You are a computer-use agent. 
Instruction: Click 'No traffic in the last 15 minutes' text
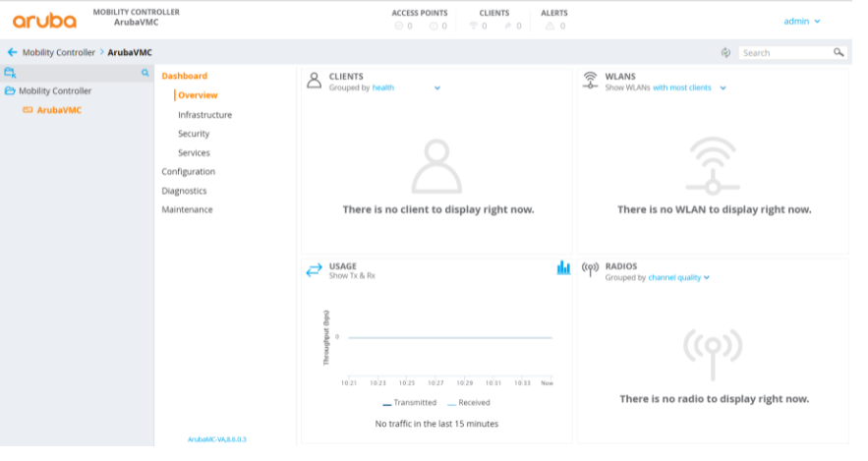coord(436,424)
